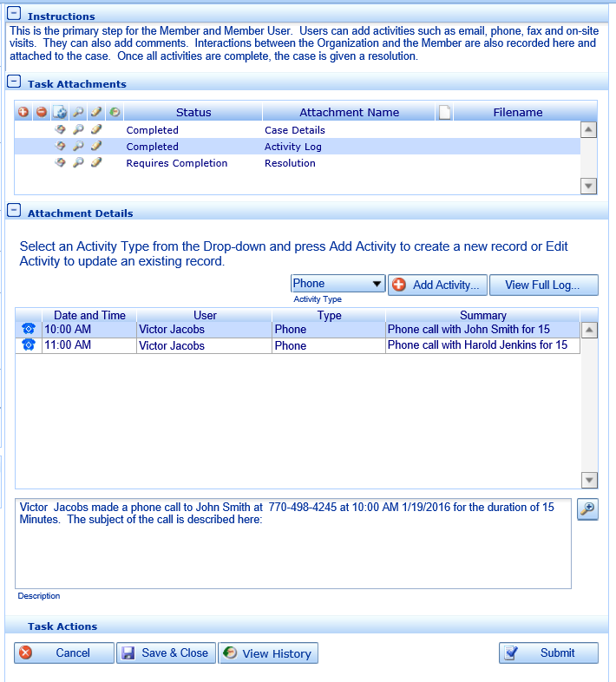Collapse the Attachment Details section

14,211
